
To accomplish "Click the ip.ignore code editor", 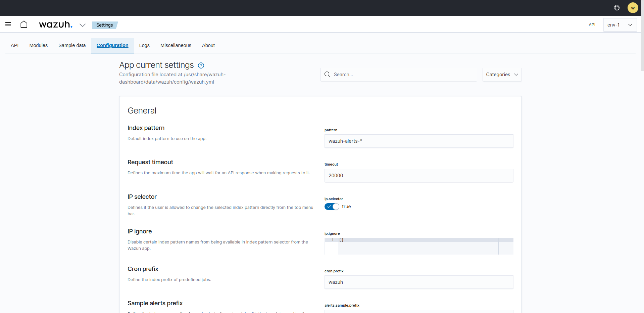I will click(419, 246).
